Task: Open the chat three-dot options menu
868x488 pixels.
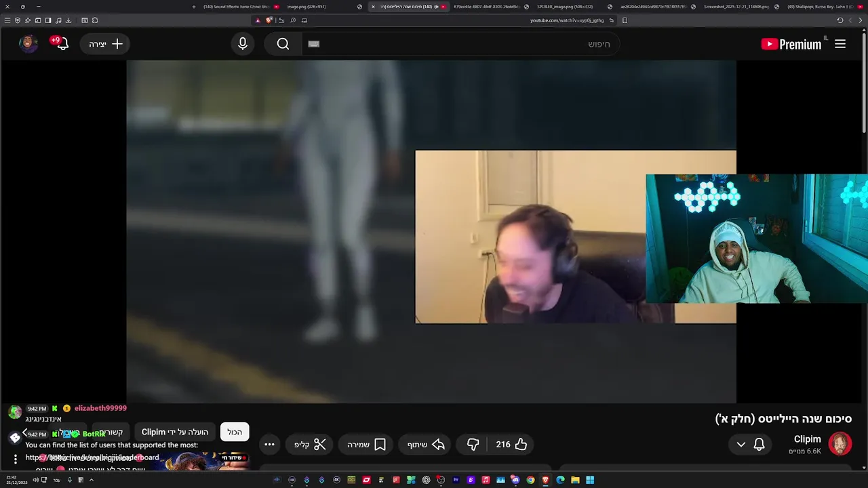Action: [x=15, y=459]
